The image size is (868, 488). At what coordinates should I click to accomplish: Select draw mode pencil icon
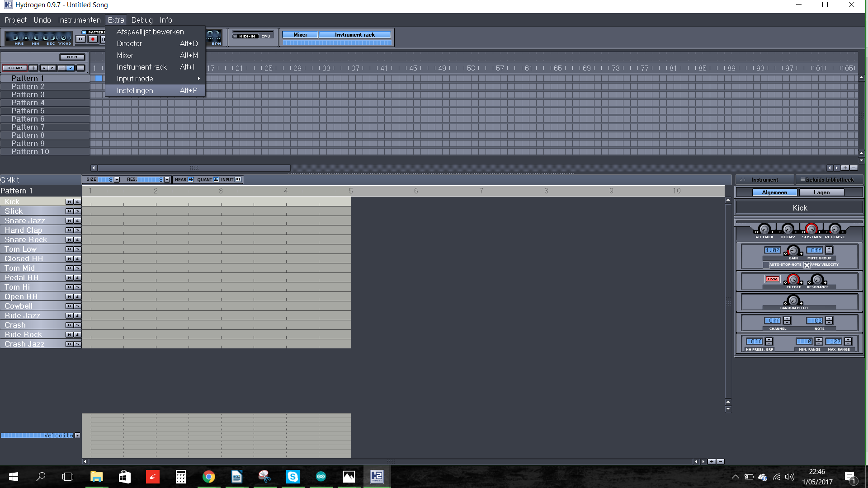pos(70,68)
